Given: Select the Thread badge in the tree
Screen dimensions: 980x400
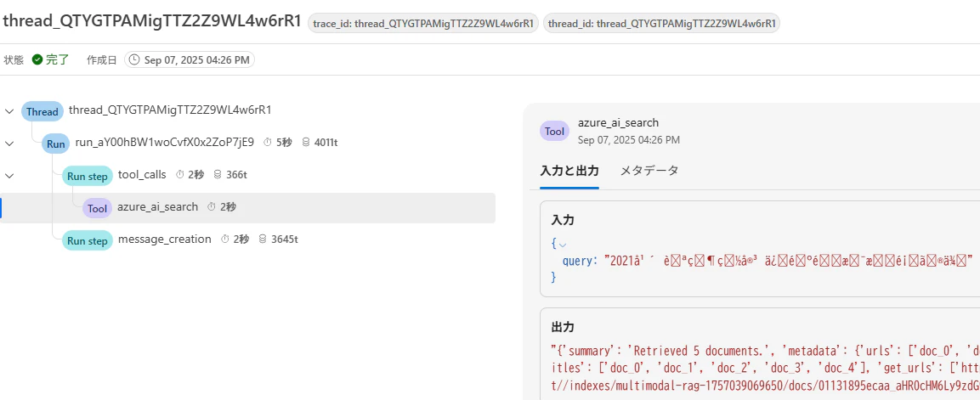Looking at the screenshot, I should pyautogui.click(x=42, y=112).
